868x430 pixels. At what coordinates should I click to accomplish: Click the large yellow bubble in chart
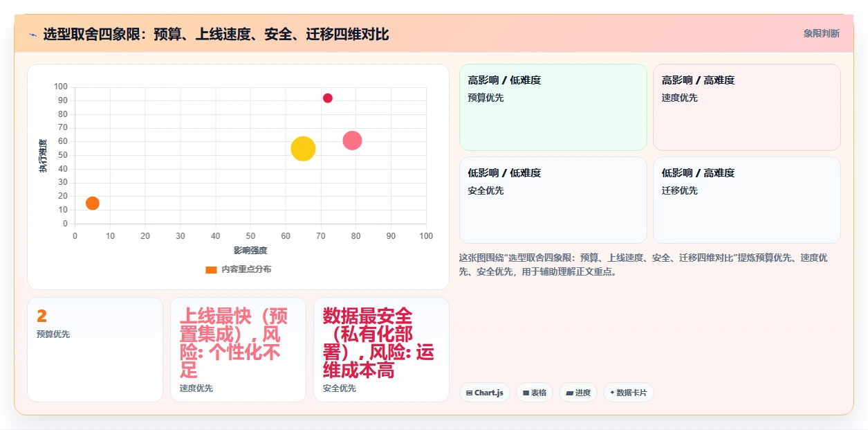(x=303, y=148)
